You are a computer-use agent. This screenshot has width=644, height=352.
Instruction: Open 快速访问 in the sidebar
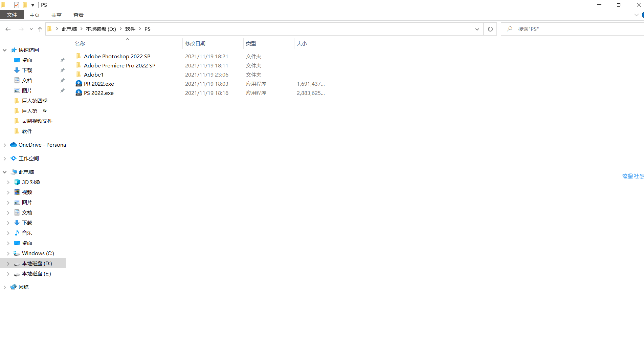pos(29,50)
